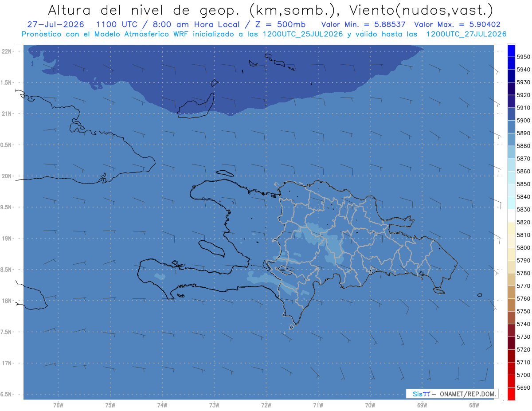Image resolution: width=532 pixels, height=411 pixels.
Task: Click the '1.5N' latitude label
Action: [6, 82]
